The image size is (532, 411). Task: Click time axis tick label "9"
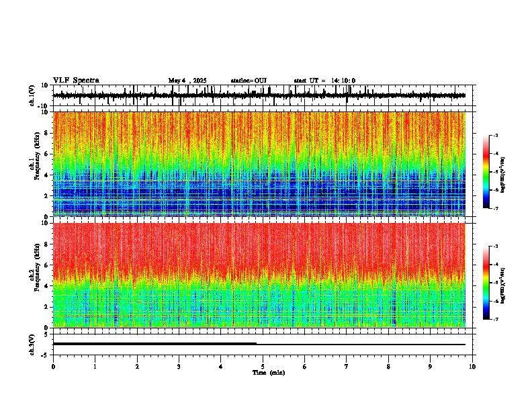tap(430, 367)
